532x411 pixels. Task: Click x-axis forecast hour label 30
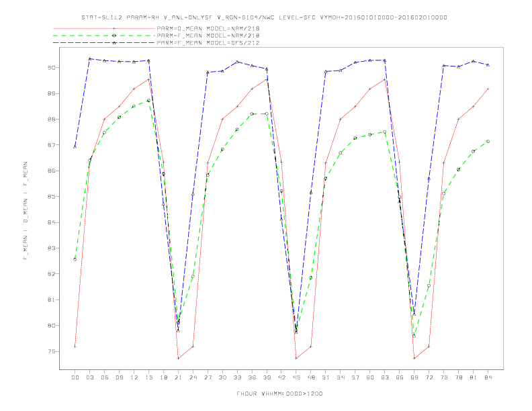point(222,377)
